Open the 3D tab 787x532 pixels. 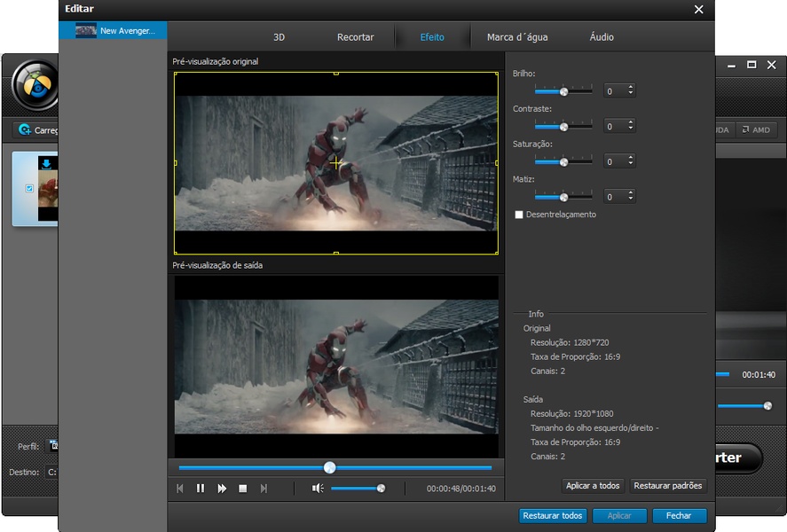279,37
